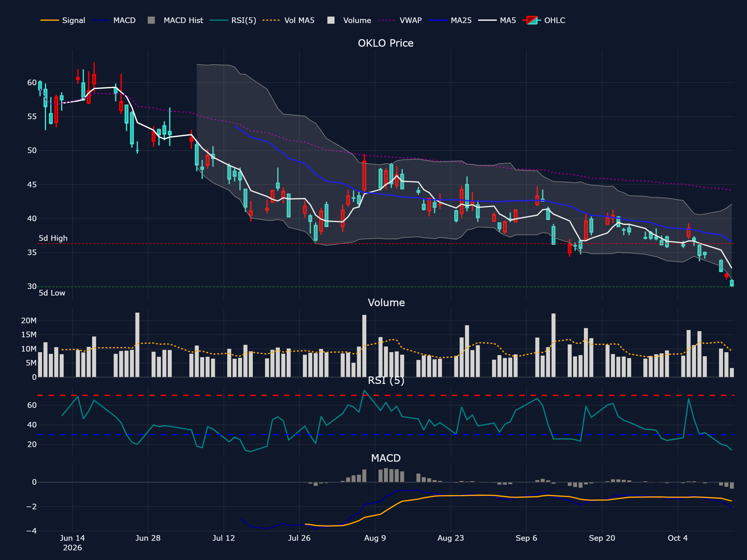Click the Volume subplot title
747x560 pixels.
pos(386,302)
